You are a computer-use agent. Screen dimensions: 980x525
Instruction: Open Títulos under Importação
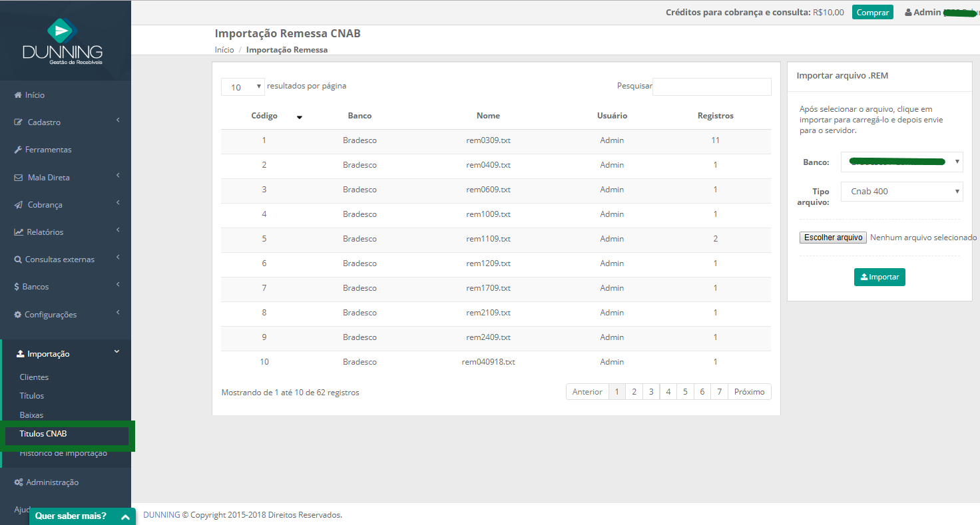[32, 396]
